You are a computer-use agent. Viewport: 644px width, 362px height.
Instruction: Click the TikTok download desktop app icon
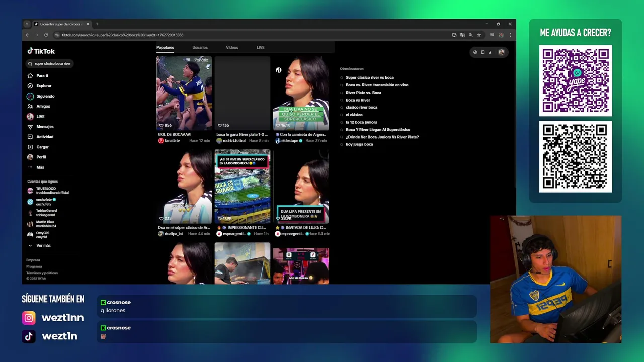[x=490, y=52]
